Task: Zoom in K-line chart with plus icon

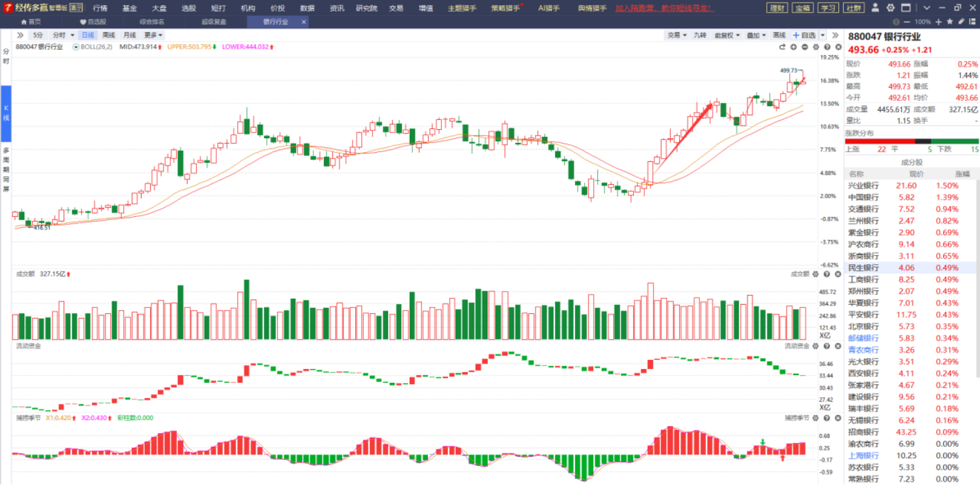Action: pyautogui.click(x=793, y=47)
